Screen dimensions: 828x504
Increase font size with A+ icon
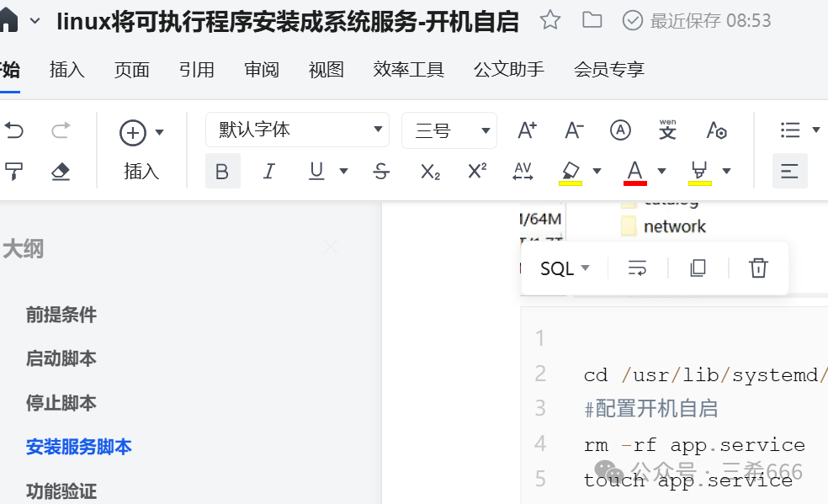(x=527, y=130)
